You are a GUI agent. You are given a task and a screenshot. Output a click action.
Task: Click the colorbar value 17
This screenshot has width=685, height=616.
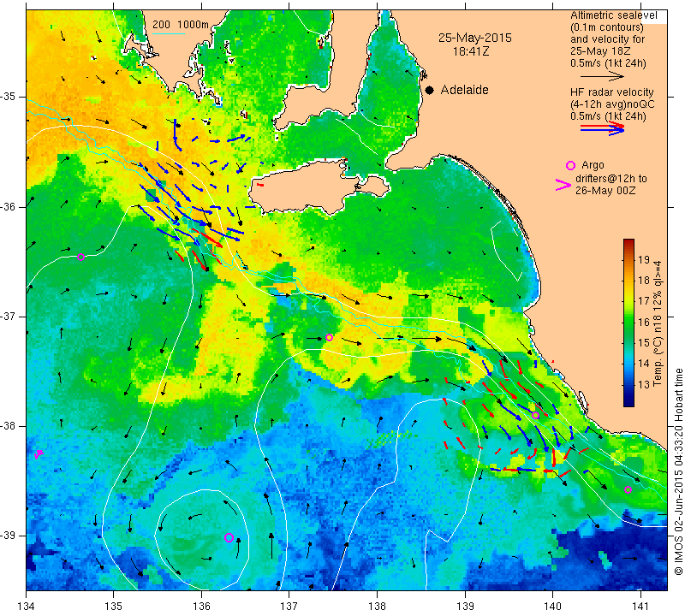pyautogui.click(x=644, y=301)
